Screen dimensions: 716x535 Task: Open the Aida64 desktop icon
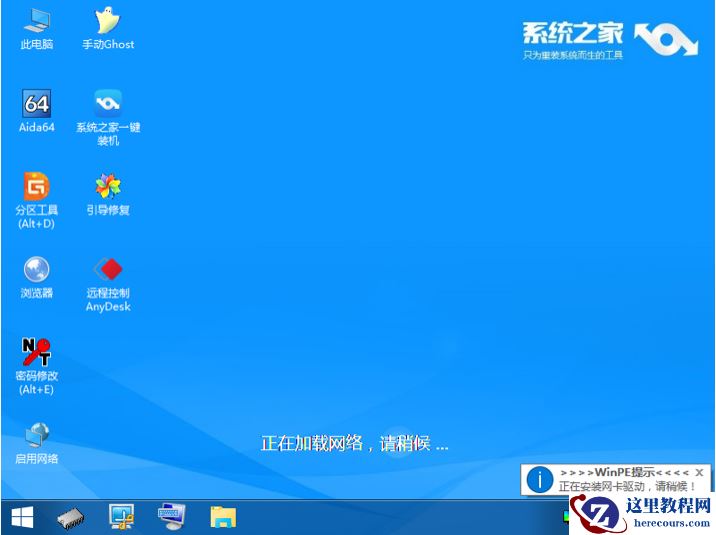point(37,111)
